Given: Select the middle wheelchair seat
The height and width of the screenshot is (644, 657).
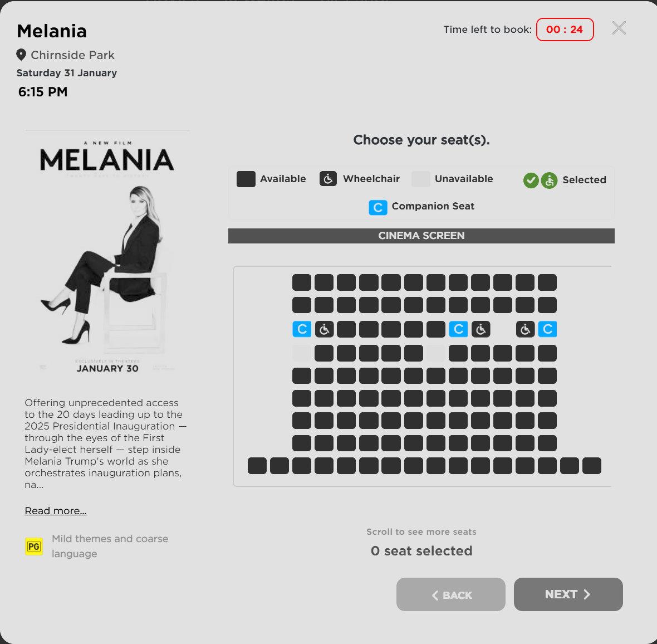Looking at the screenshot, I should pos(481,329).
